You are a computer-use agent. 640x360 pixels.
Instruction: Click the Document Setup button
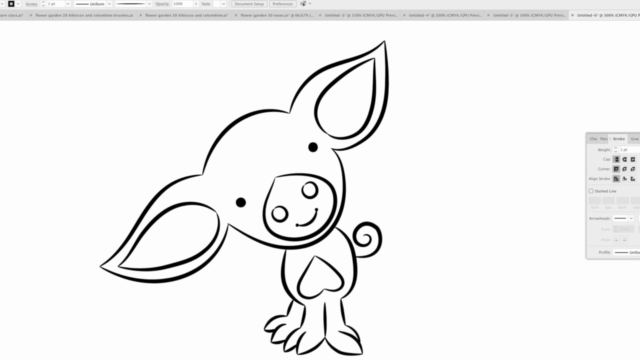249,4
